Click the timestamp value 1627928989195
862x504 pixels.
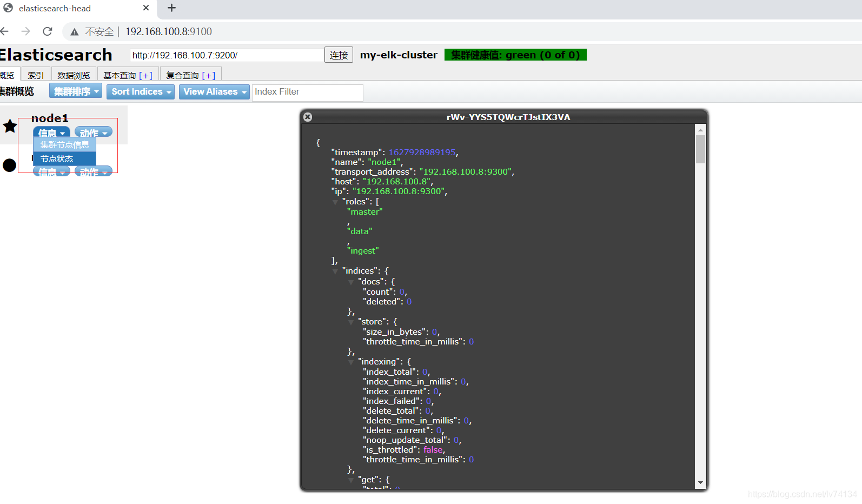(x=422, y=152)
